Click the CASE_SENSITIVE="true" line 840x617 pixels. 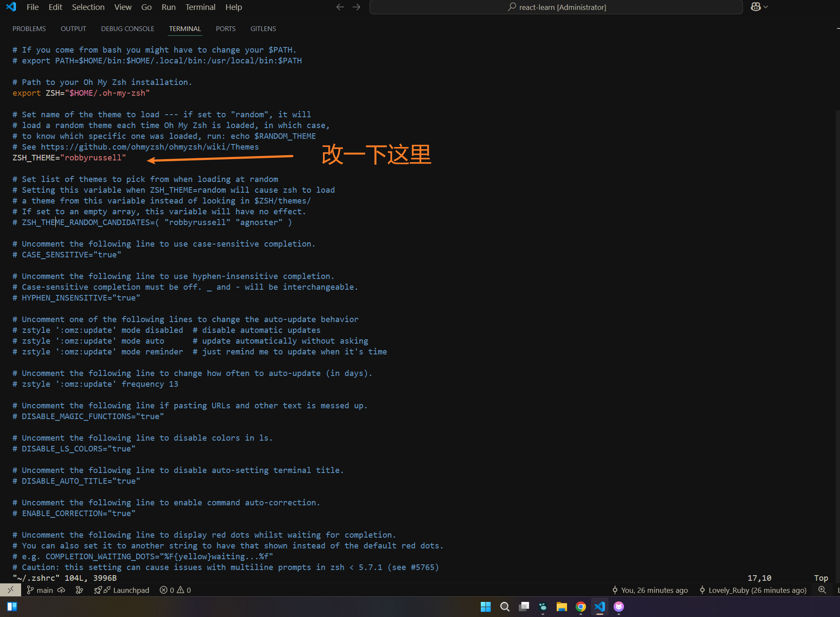coord(67,255)
